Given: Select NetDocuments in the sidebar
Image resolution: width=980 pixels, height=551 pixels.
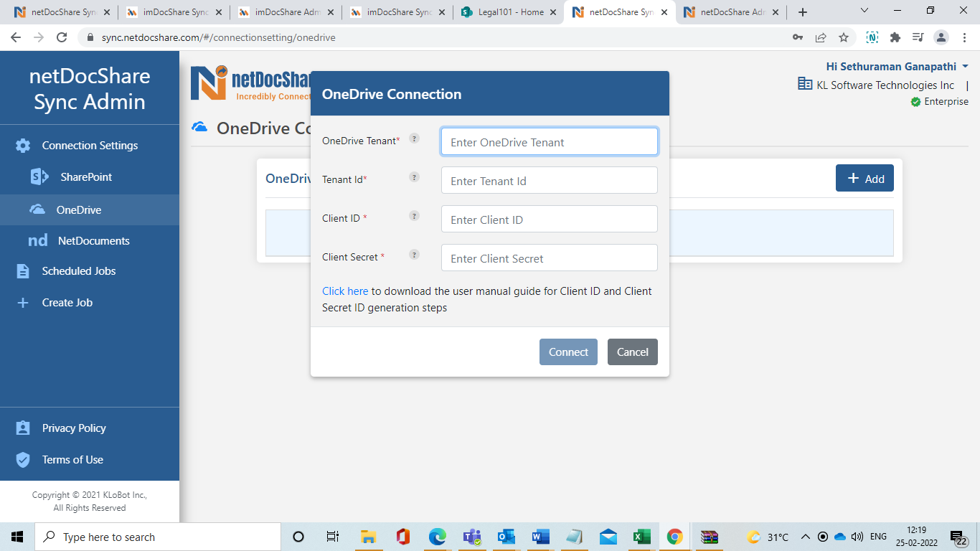Looking at the screenshot, I should 94,241.
